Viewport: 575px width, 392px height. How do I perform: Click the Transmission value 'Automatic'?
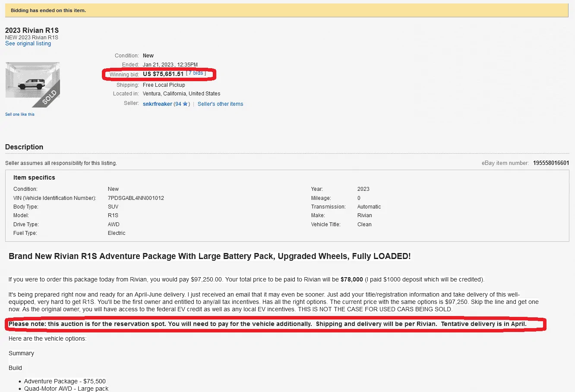[369, 207]
